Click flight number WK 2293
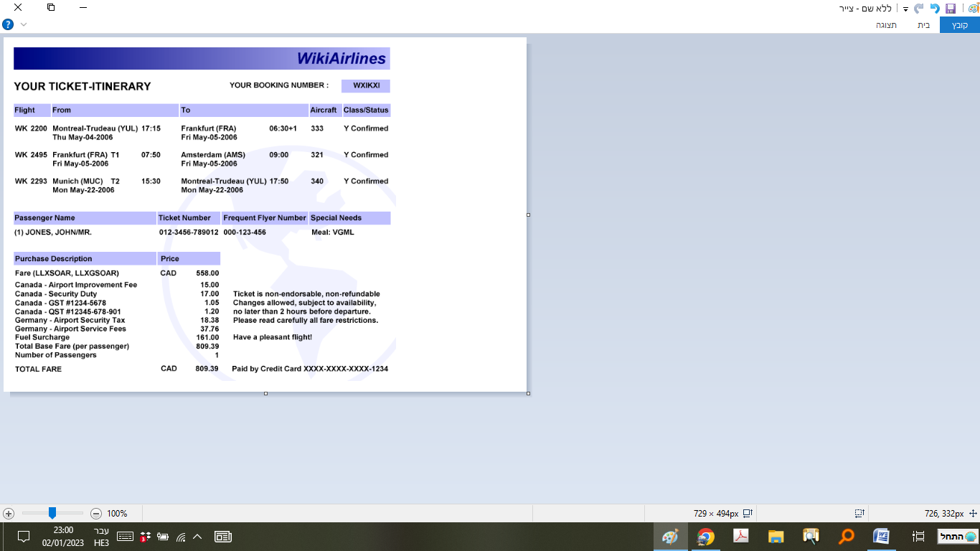The height and width of the screenshot is (551, 980). (x=31, y=182)
